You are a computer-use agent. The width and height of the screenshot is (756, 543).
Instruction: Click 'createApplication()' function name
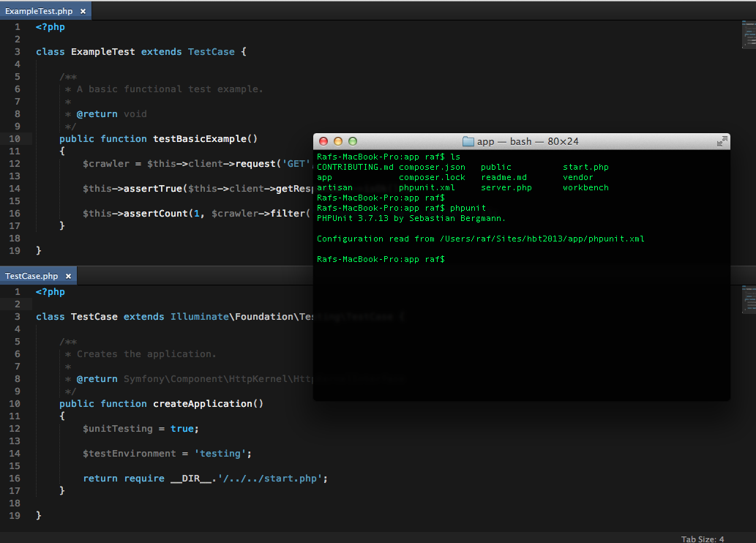coord(209,404)
